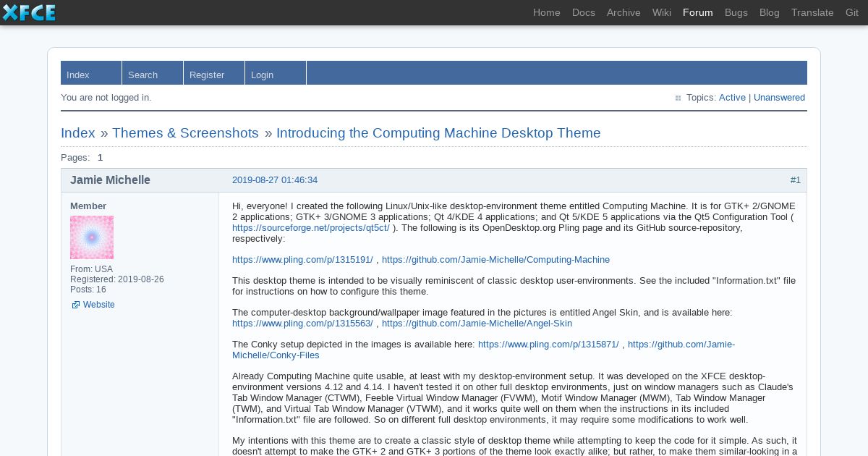868x456 pixels.
Task: Switch to the Index forum tab
Action: click(91, 73)
